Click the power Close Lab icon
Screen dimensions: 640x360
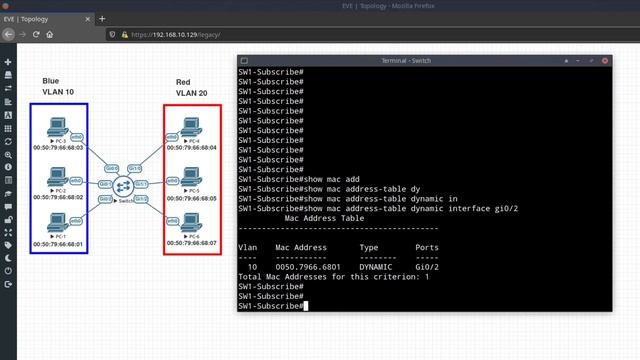pos(8,271)
